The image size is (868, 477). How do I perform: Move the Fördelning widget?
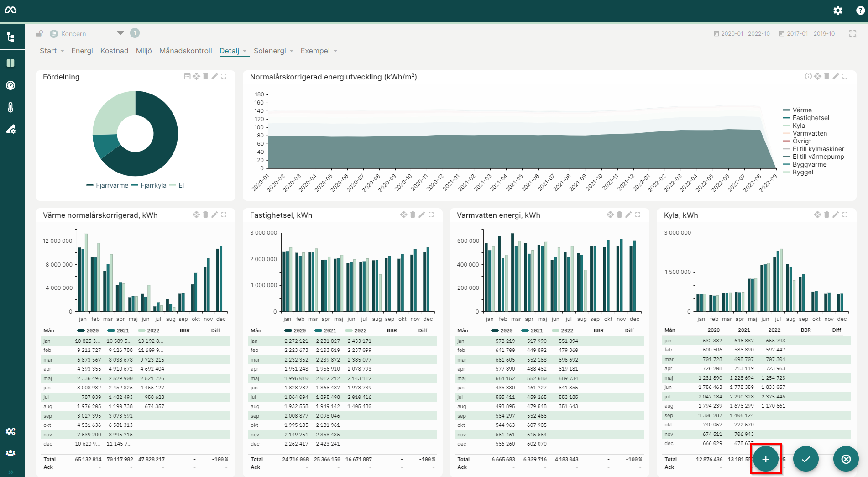pos(196,76)
